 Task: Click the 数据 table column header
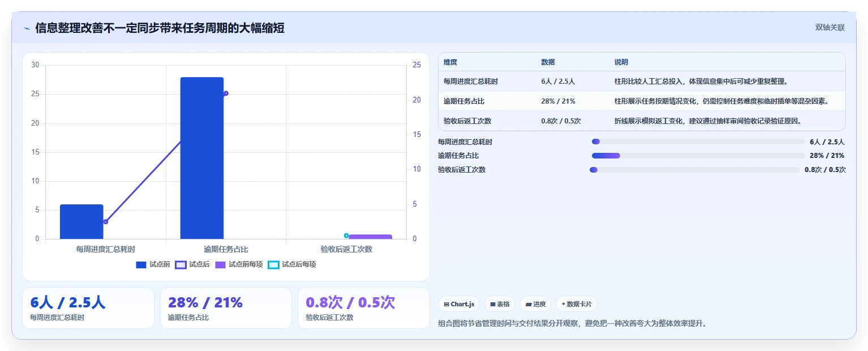(548, 62)
